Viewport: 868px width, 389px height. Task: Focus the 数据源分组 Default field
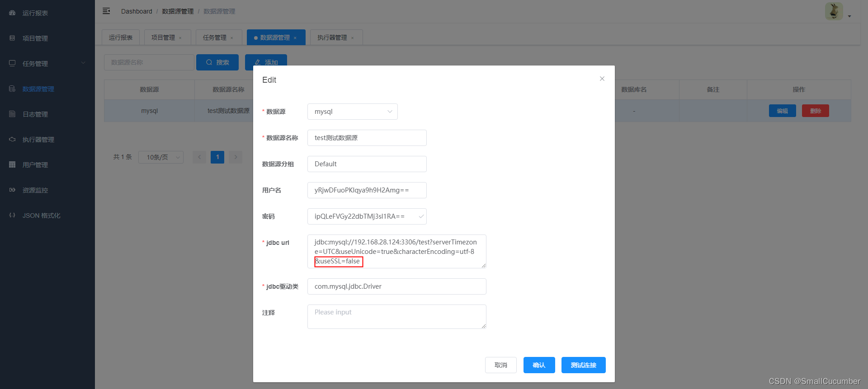(367, 164)
